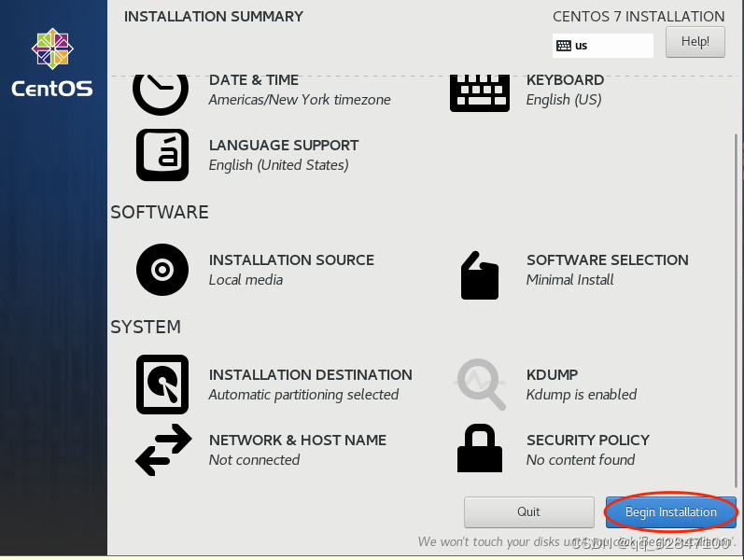Select the NETWORK & HOST NAME heading
The height and width of the screenshot is (560, 744).
coord(298,441)
